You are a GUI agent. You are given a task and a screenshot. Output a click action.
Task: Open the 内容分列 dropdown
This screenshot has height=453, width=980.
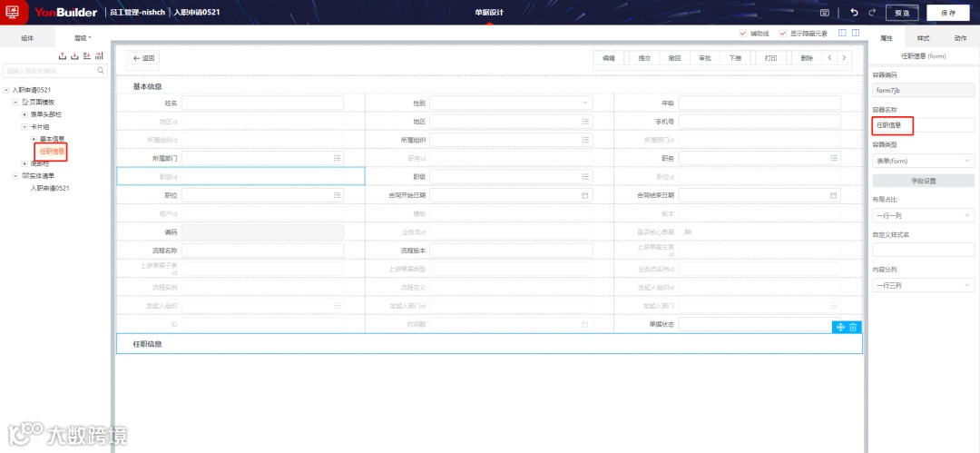(923, 285)
